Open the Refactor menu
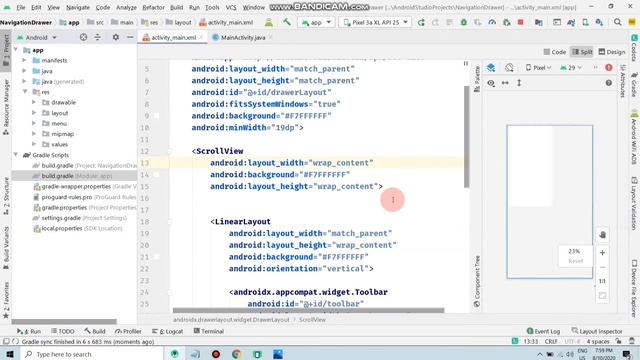 click(153, 7)
